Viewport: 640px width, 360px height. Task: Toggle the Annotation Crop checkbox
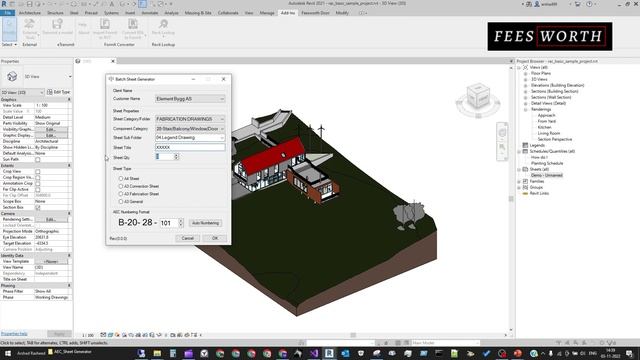[38, 184]
